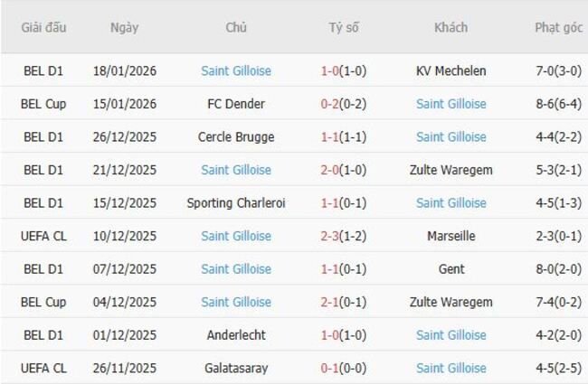
Task: Select UEFA CL league in 10/12/2025 row
Action: [x=44, y=236]
